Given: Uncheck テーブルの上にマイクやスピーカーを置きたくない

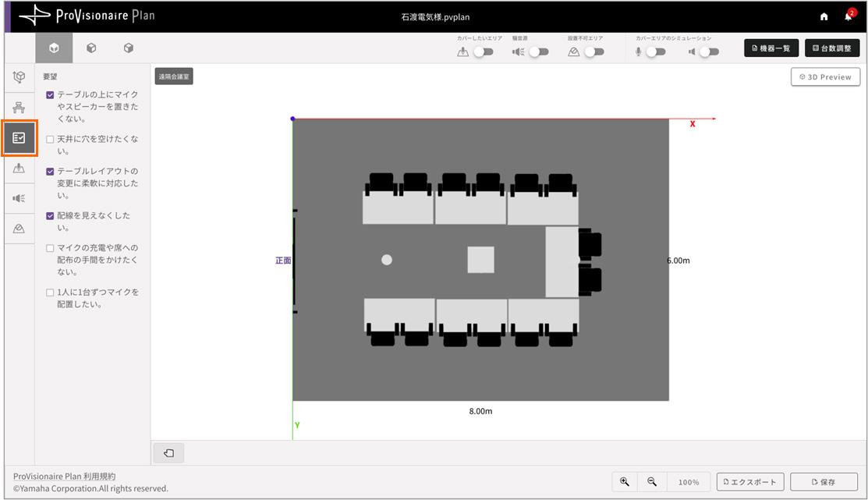Looking at the screenshot, I should (50, 95).
